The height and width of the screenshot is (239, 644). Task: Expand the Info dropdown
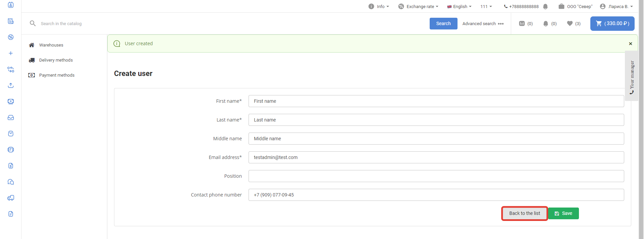tap(379, 6)
